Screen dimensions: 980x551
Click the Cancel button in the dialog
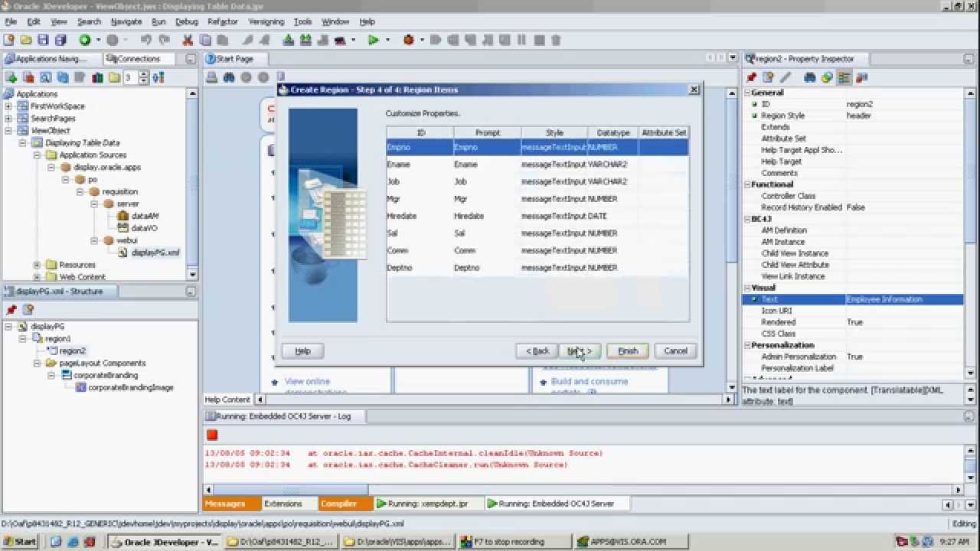[x=675, y=350]
